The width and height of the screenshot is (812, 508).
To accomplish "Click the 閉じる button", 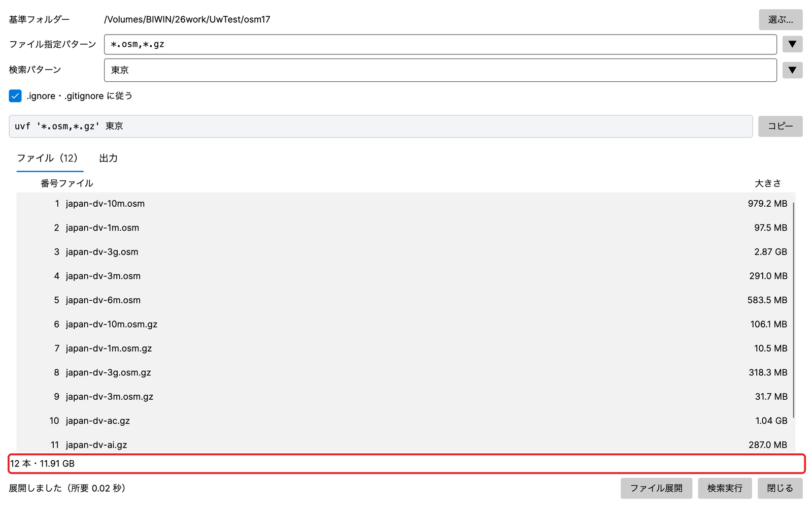I will pyautogui.click(x=780, y=488).
